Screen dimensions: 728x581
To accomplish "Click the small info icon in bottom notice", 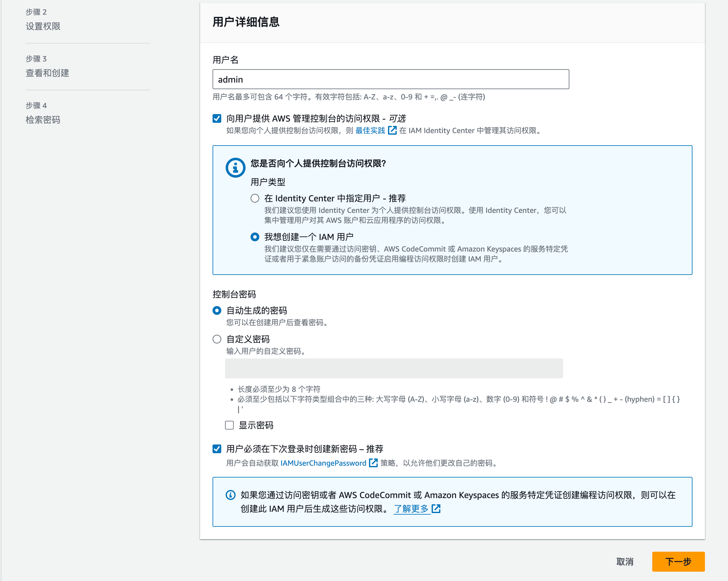I will (231, 495).
